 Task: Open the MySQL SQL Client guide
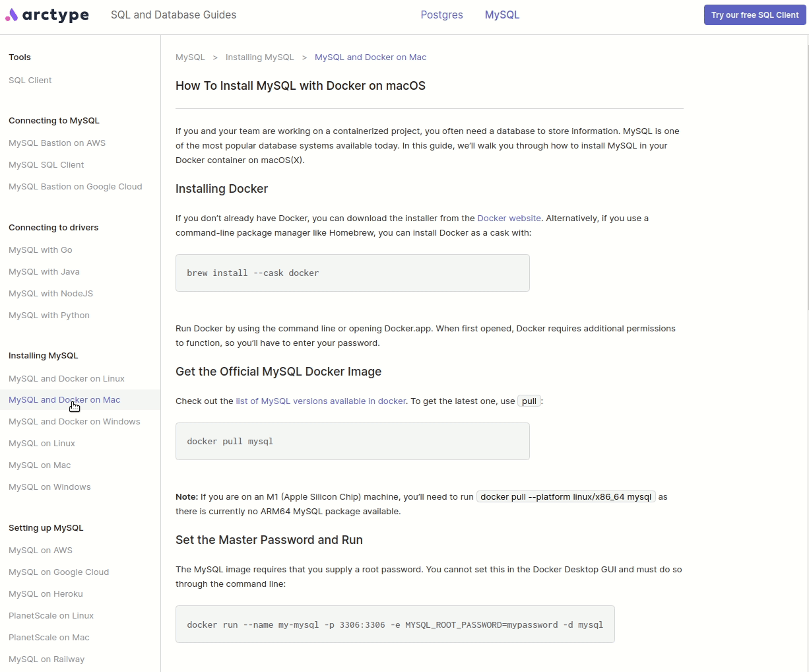click(x=46, y=164)
